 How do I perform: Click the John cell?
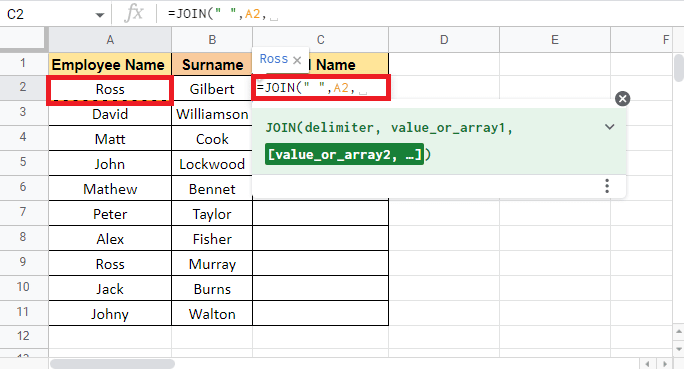[x=110, y=164]
